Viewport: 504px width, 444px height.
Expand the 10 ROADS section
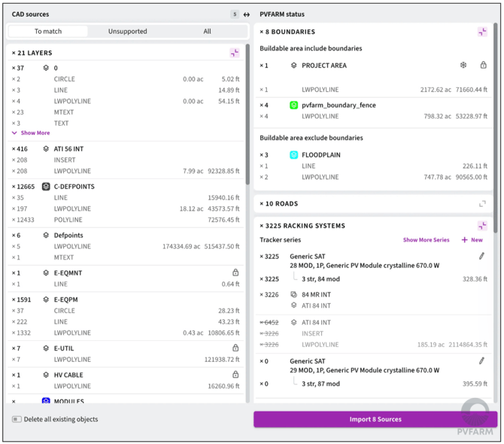pyautogui.click(x=482, y=204)
